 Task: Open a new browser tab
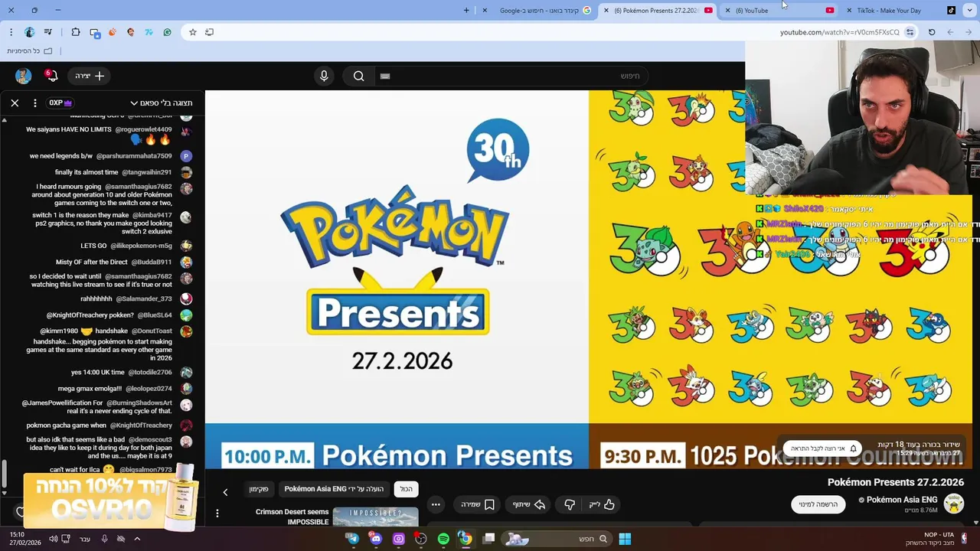coord(466,11)
